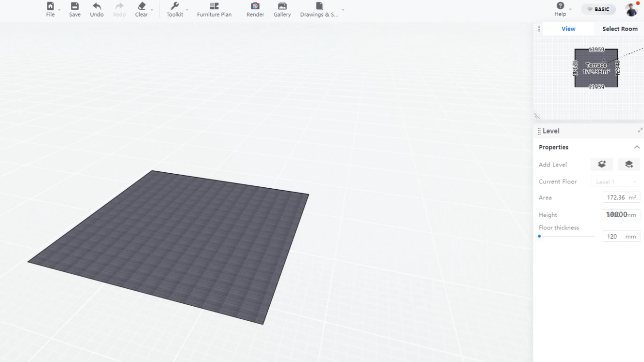Click the add level above icon

(602, 165)
